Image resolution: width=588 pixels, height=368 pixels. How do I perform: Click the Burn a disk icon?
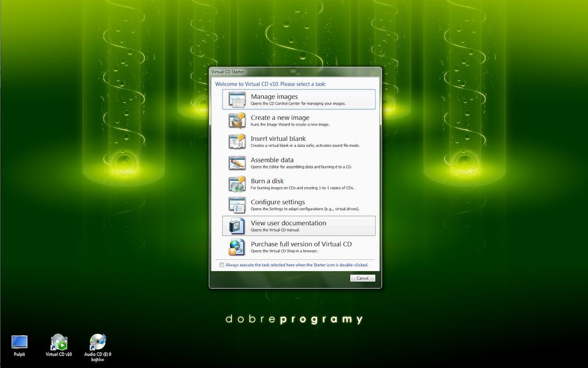coord(237,184)
